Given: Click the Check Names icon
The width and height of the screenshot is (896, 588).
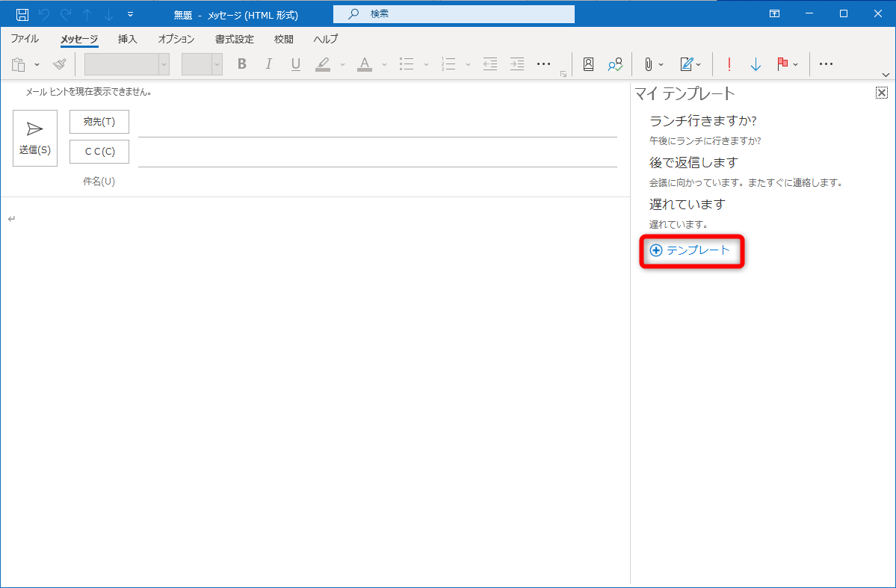Looking at the screenshot, I should 615,64.
